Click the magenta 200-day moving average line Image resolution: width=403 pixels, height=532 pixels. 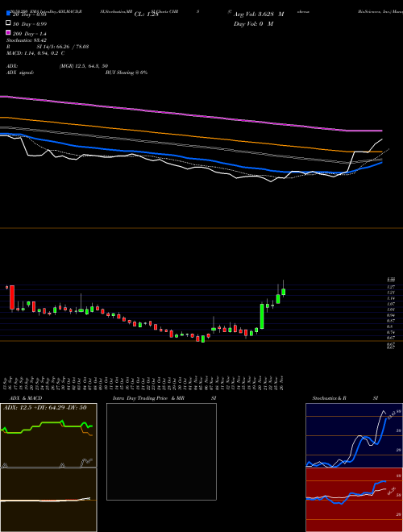click(x=190, y=114)
